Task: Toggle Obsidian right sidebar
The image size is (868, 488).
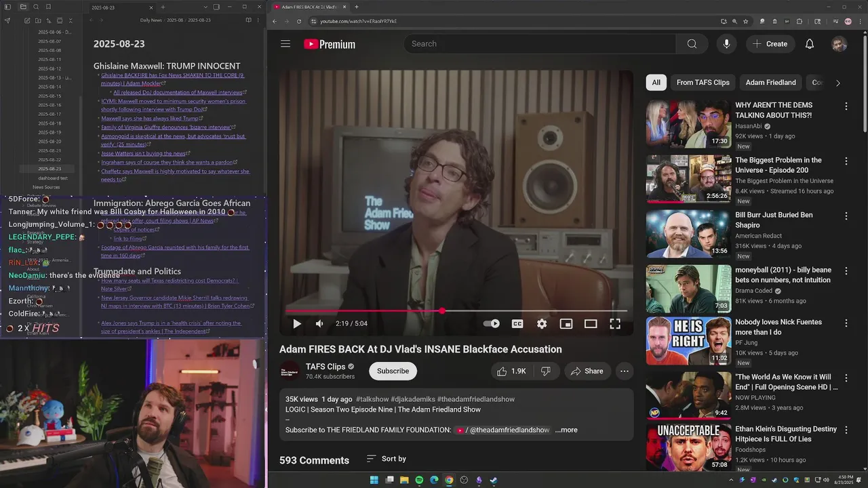Action: tap(216, 7)
